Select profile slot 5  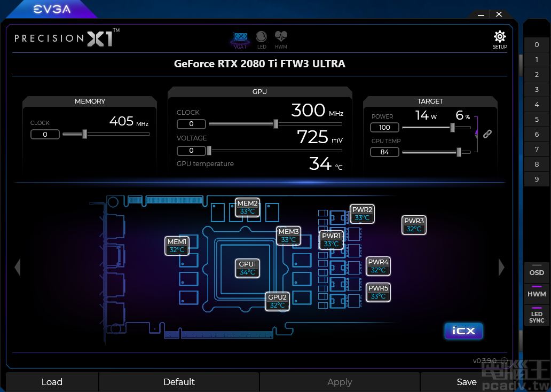(x=537, y=119)
